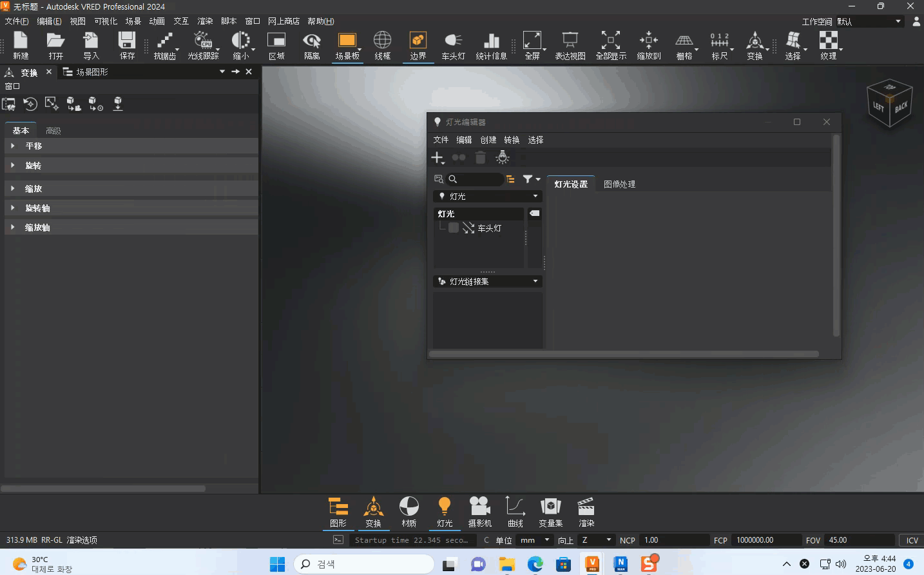This screenshot has width=924, height=575.
Task: Open Microsoft Edge from taskbar
Action: click(535, 564)
